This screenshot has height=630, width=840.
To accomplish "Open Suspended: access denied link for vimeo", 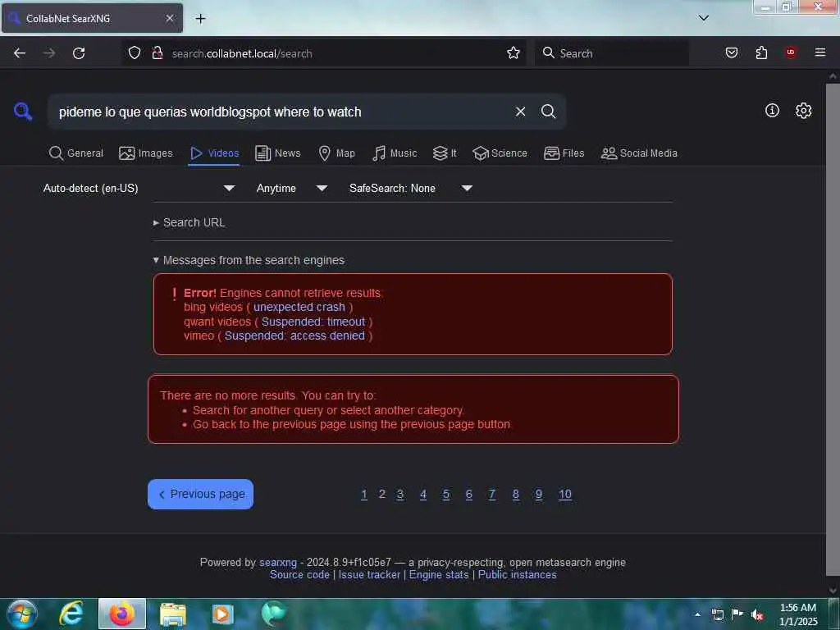I will point(294,336).
